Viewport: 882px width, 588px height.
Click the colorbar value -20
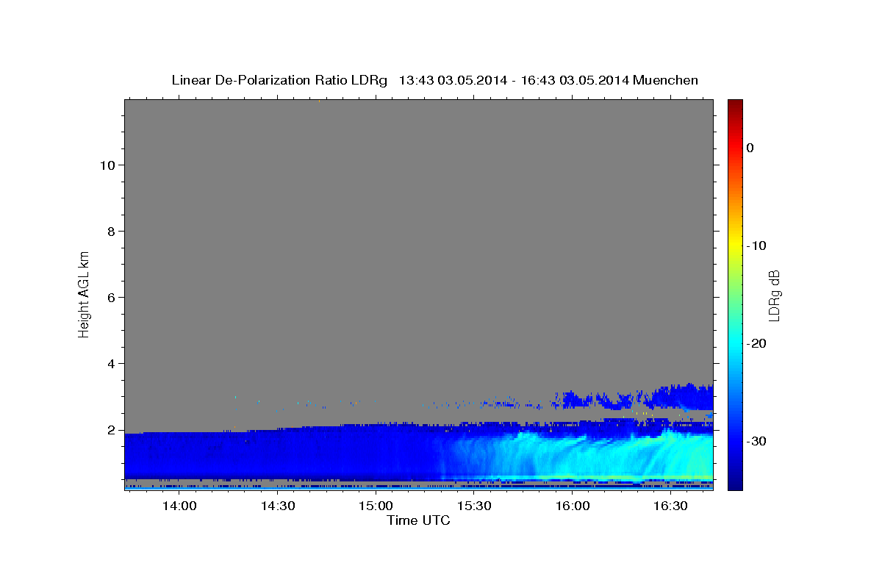(x=756, y=343)
